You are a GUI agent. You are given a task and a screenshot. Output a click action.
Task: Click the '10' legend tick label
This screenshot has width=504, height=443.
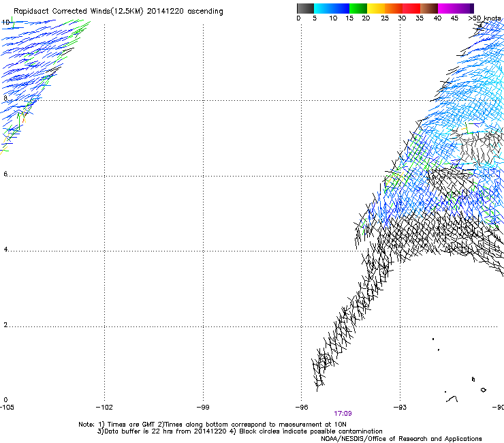click(333, 18)
